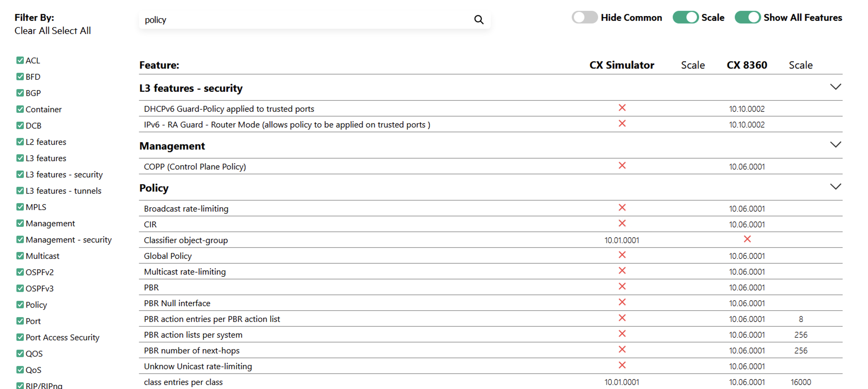Uncheck L3 features - security checkbox
Screen dimensions: 868x389
tap(20, 174)
